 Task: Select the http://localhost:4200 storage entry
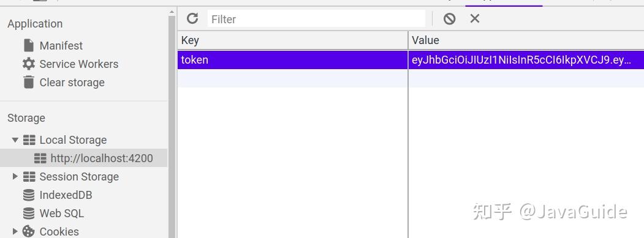pos(84,158)
